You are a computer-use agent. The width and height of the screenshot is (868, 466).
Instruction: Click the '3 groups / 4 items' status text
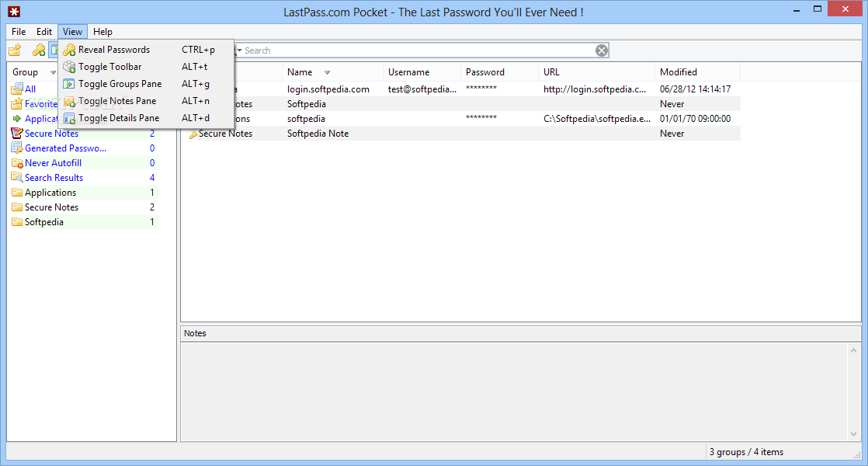(x=746, y=451)
